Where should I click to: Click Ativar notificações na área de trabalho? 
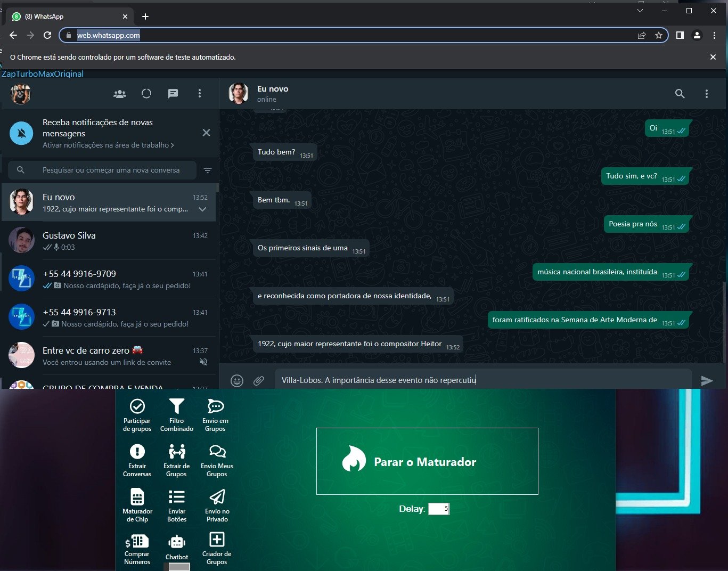tap(108, 145)
